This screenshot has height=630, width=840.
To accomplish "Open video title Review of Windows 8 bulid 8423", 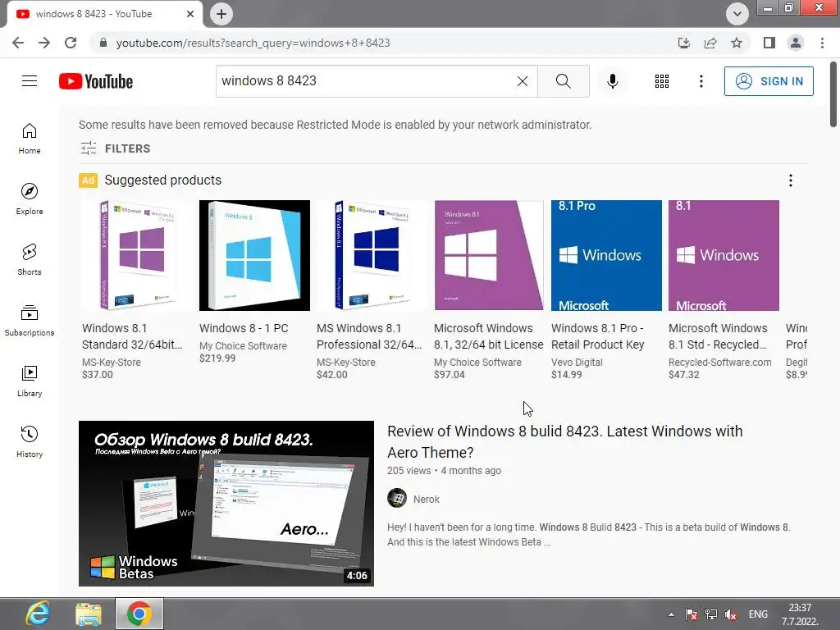I will (x=564, y=442).
